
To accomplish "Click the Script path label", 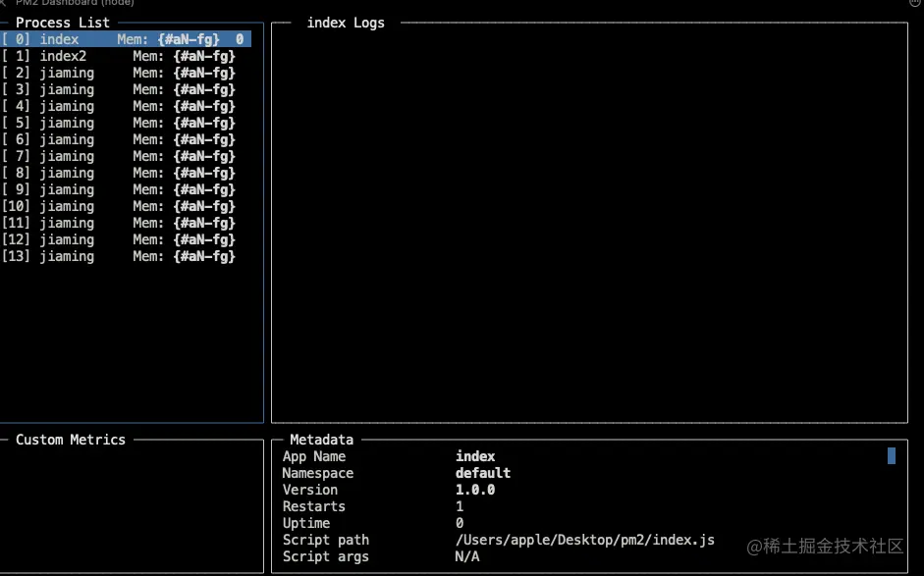I will pyautogui.click(x=326, y=540).
